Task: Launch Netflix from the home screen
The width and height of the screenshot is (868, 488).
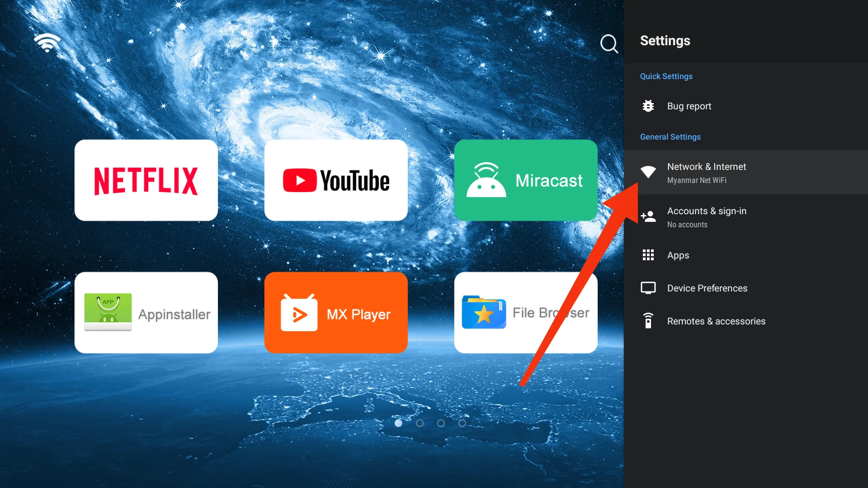Action: (x=146, y=180)
